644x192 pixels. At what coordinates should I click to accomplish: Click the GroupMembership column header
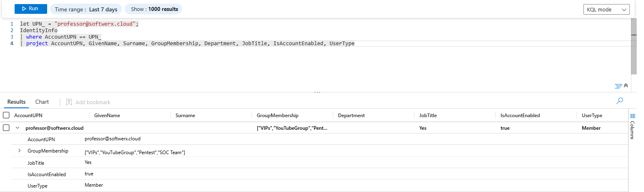pyautogui.click(x=278, y=116)
